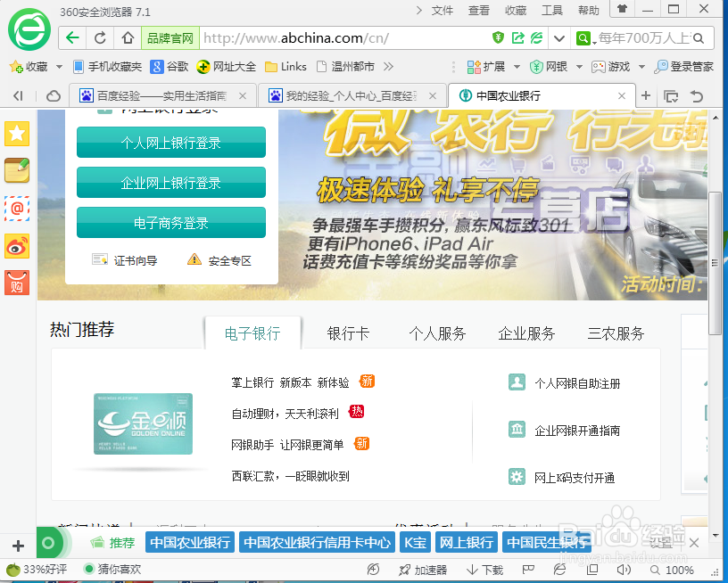Viewport: 728px width, 583px height.
Task: Expand the 收藏 favorites dropdown arrow
Action: point(59,67)
